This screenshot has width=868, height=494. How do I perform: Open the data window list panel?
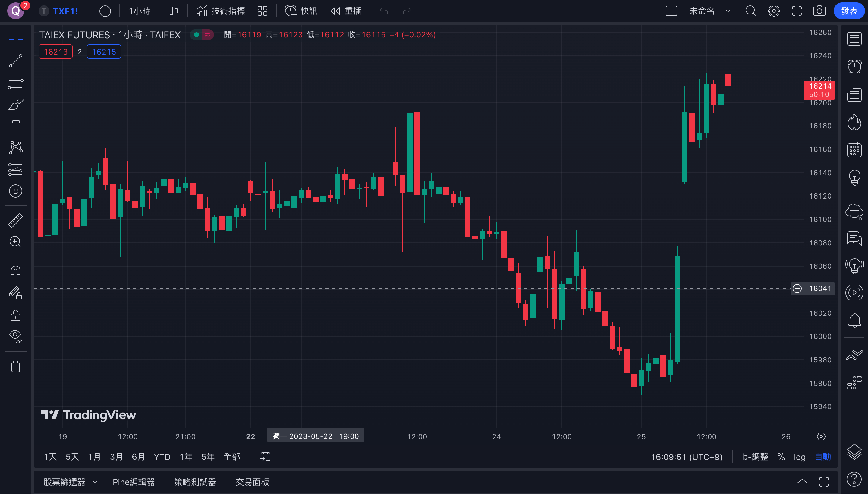[854, 94]
